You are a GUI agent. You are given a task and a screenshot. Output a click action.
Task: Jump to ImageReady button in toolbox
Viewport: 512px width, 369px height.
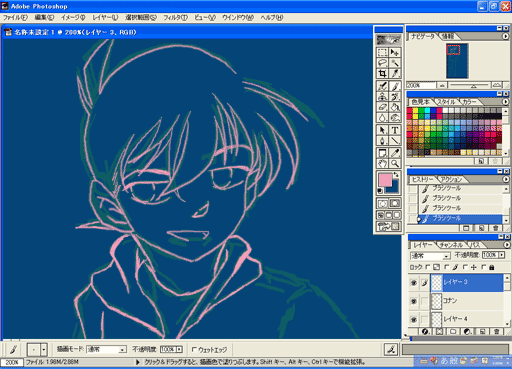coord(388,227)
